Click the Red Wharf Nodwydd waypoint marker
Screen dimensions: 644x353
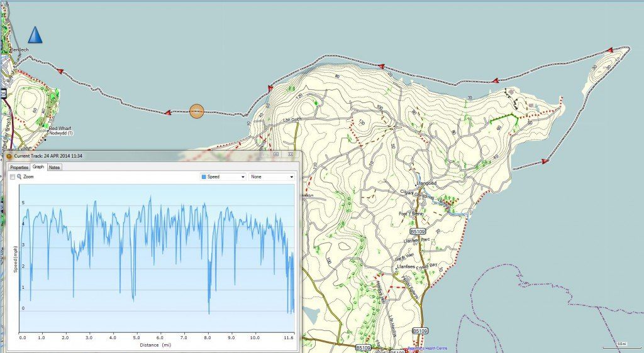[45, 126]
